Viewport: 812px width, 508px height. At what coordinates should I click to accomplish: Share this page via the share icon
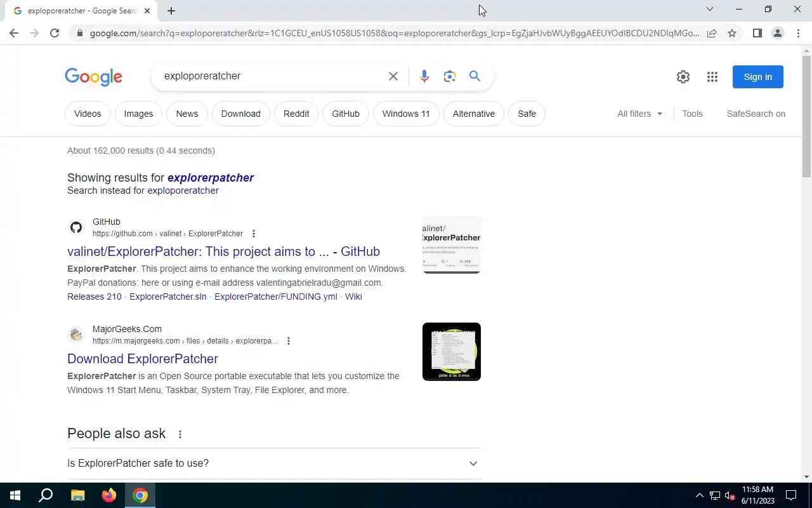point(712,33)
